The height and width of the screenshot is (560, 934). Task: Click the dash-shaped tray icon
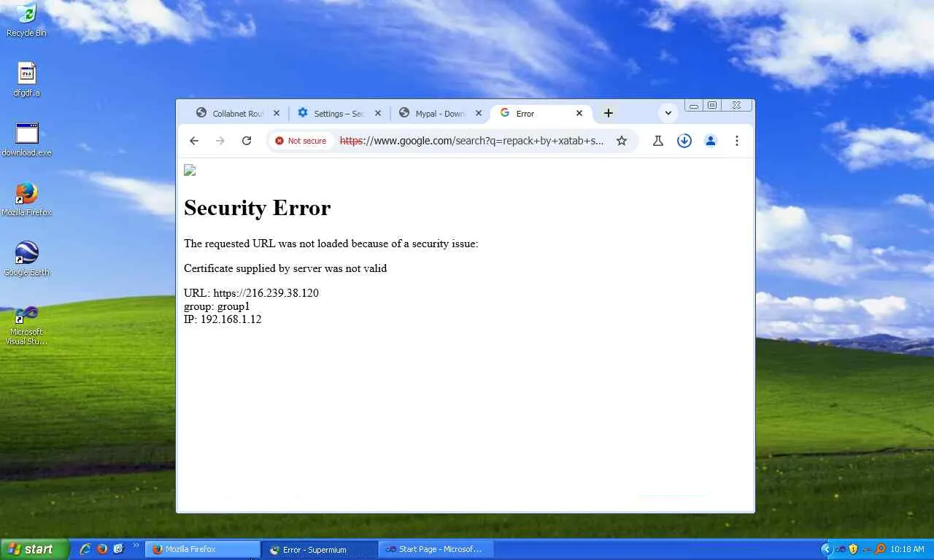pos(866,549)
